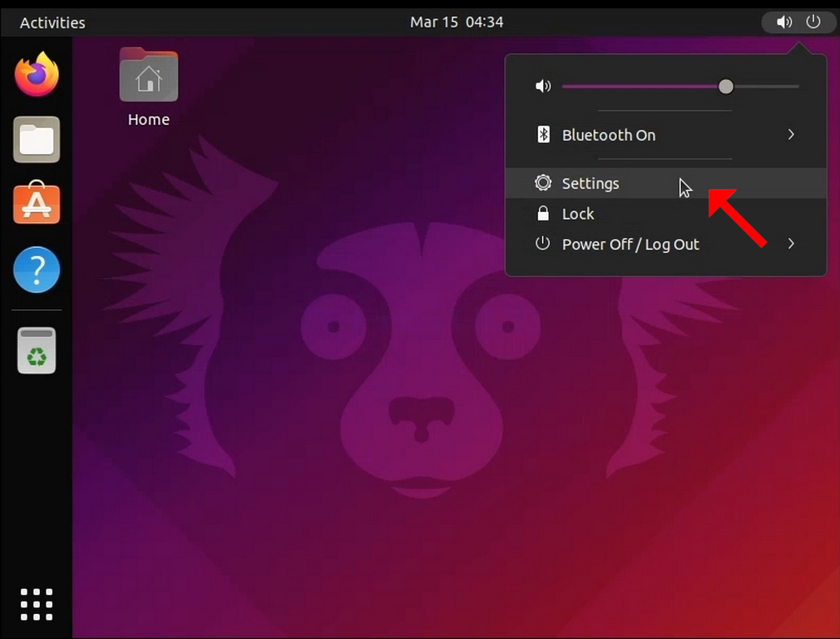Open the Trash from the dock
The height and width of the screenshot is (639, 840).
coord(37,350)
